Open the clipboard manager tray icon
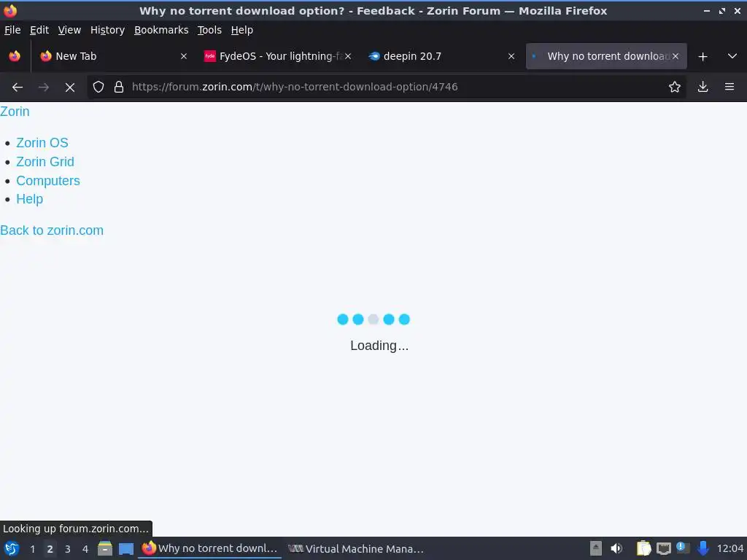 pos(643,548)
